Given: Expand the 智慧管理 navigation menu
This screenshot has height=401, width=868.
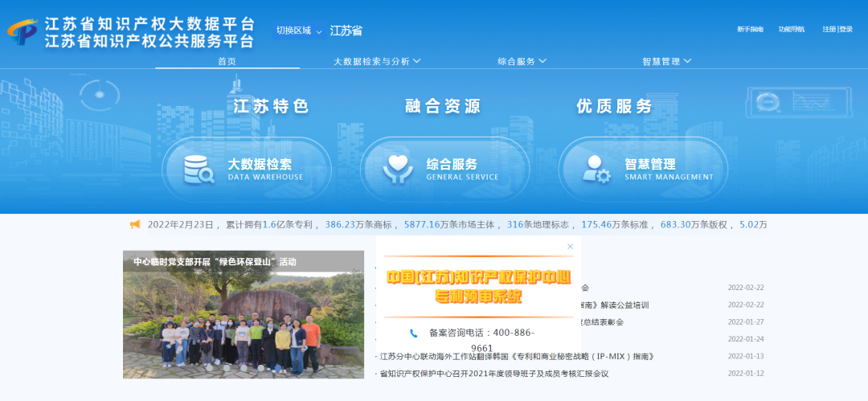Looking at the screenshot, I should click(666, 61).
